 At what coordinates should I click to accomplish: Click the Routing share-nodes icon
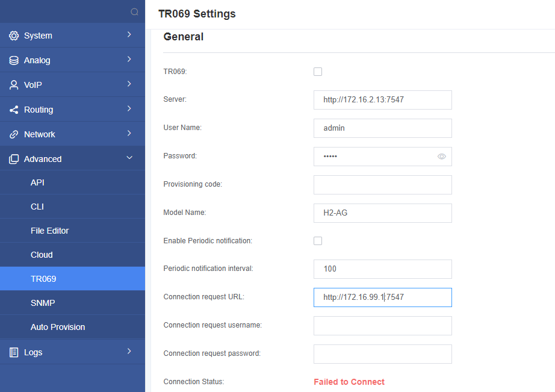pos(14,110)
